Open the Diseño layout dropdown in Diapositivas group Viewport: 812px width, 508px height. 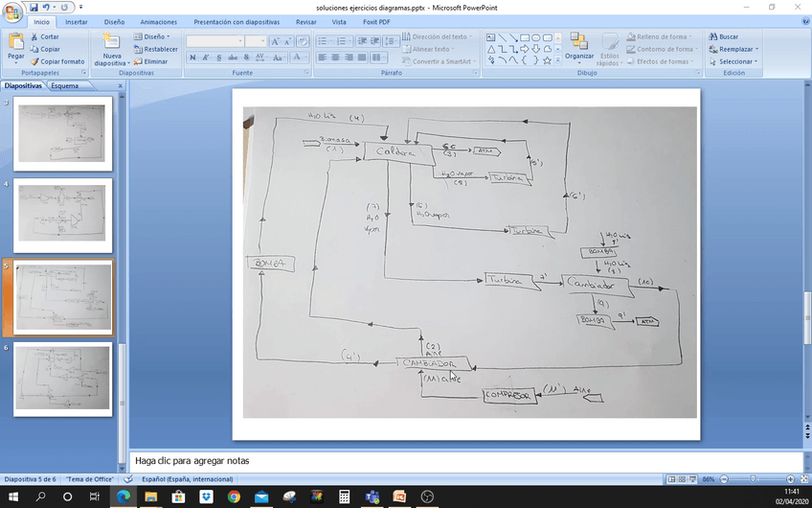(x=151, y=36)
